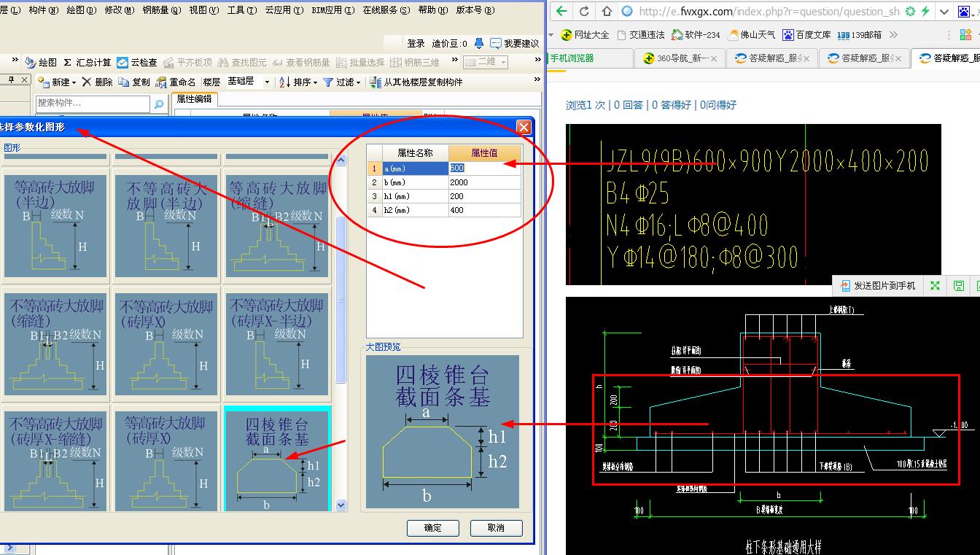Screen dimensions: 980x555
Task: Select 等高砖大放脚(半边) thumbnail
Action: (x=57, y=225)
